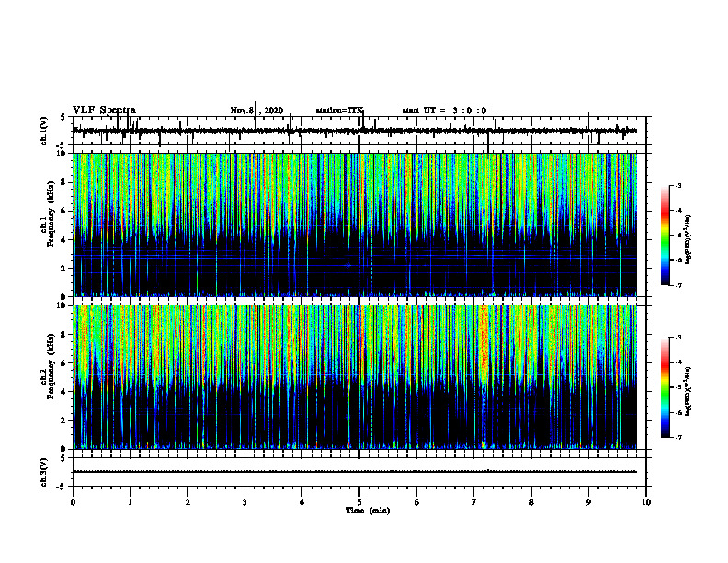Click time axis tick label "9"
Screen dimensions: 728x563
[x=588, y=502]
